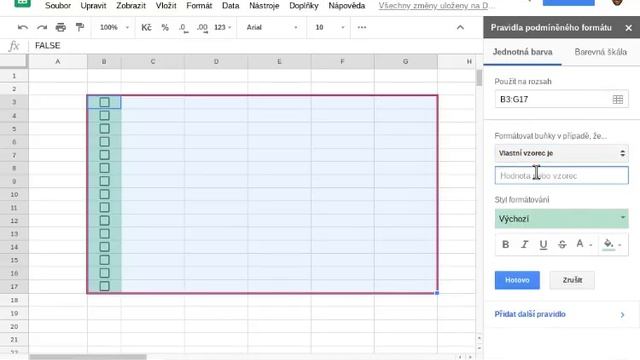
Task: Close the conditional format rules panel
Action: 629,28
